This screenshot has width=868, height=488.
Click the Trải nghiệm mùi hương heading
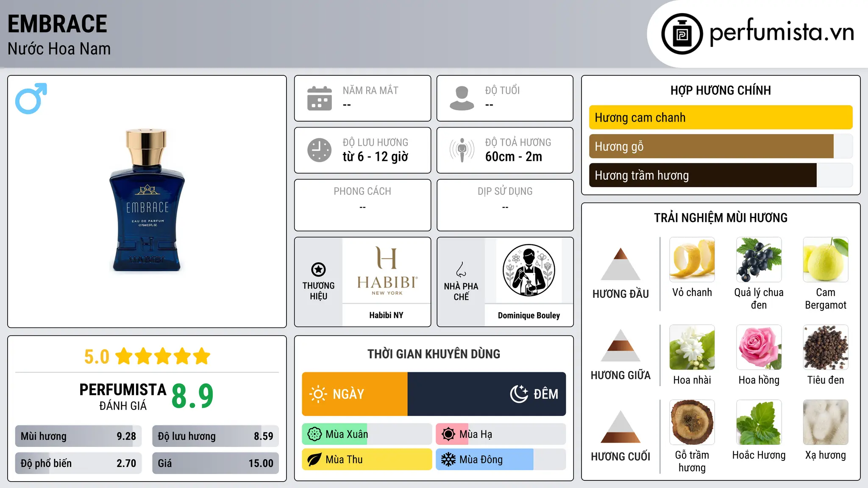(721, 218)
